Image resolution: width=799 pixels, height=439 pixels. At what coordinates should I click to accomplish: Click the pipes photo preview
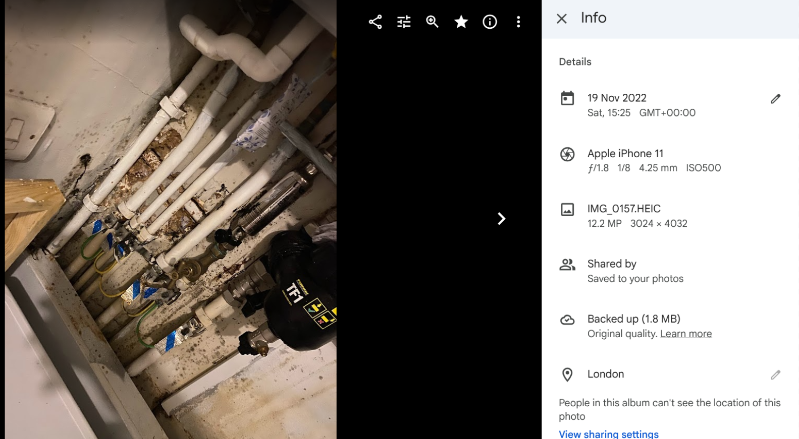(x=171, y=220)
